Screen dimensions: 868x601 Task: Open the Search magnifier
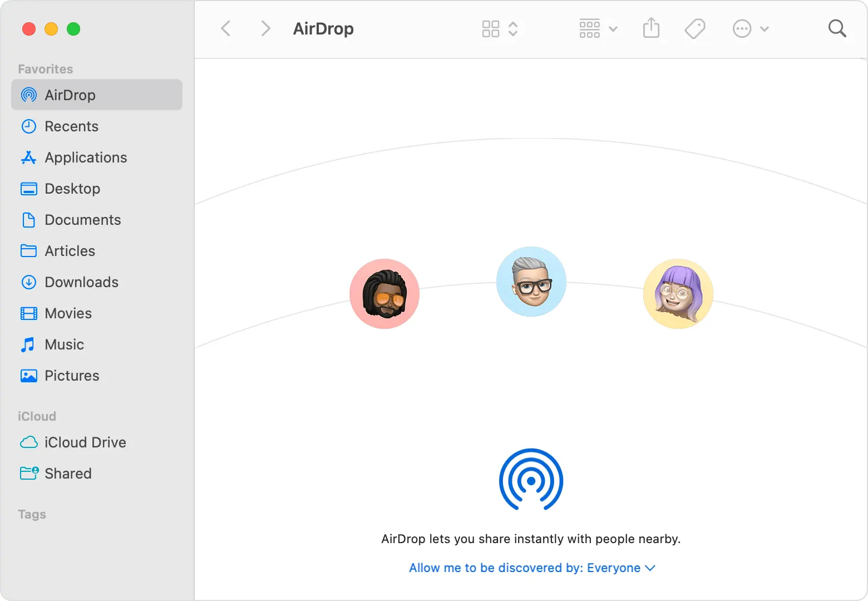(x=837, y=28)
